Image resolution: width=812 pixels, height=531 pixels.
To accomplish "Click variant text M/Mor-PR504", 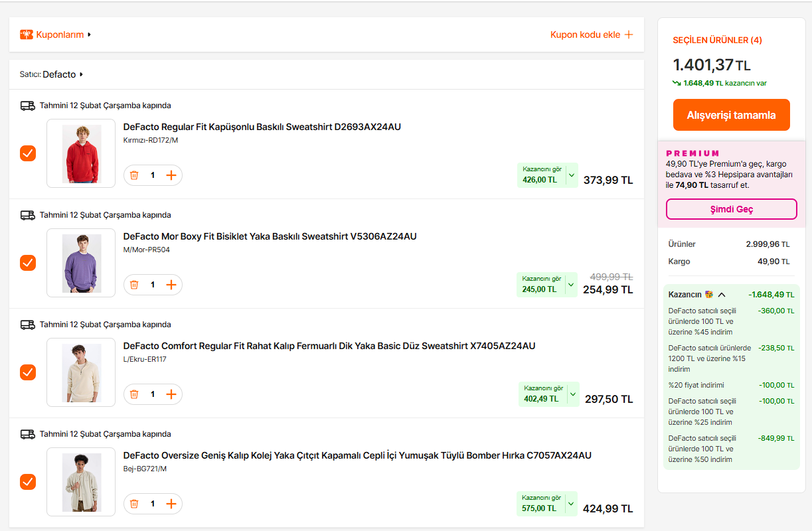I will point(146,250).
